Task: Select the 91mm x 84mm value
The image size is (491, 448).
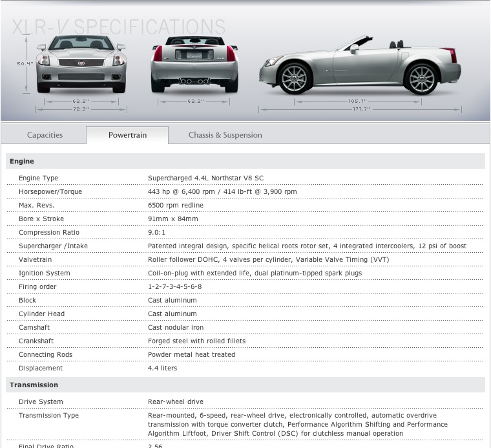Action: (x=173, y=219)
